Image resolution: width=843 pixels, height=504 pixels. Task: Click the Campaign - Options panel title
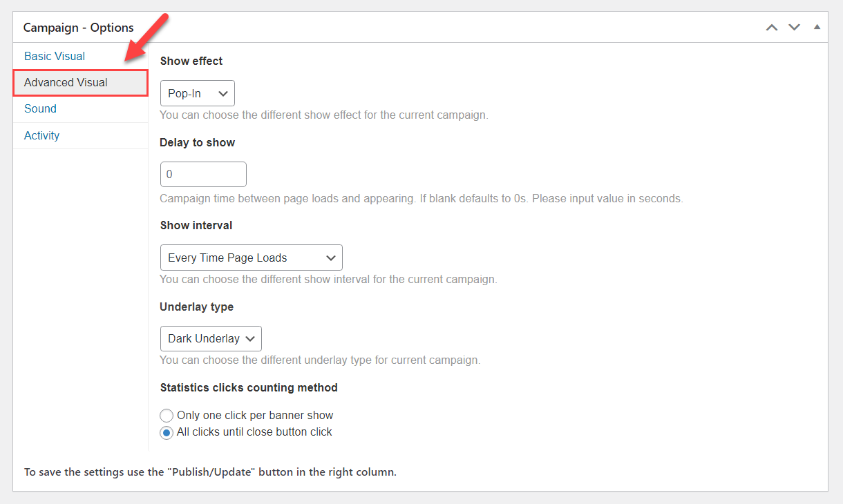point(78,28)
